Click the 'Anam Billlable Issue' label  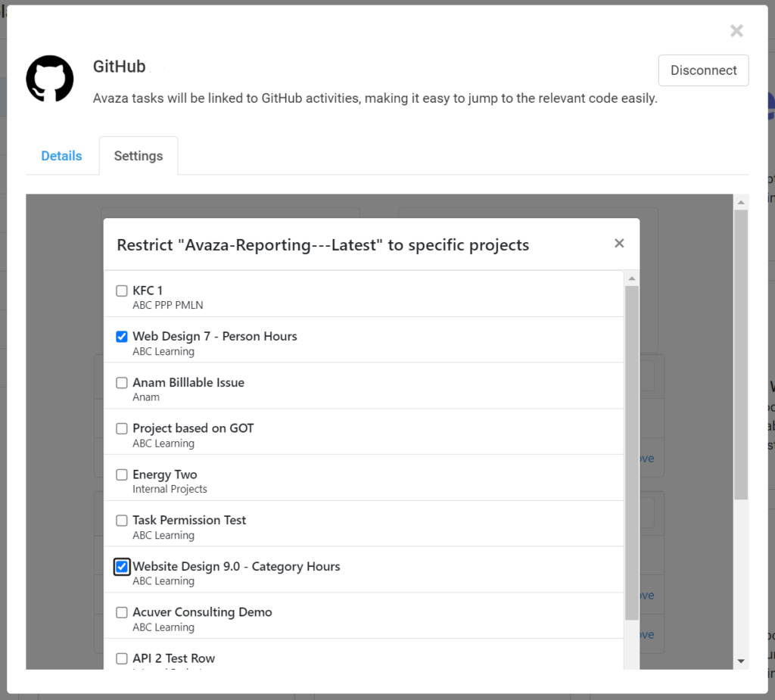(188, 382)
